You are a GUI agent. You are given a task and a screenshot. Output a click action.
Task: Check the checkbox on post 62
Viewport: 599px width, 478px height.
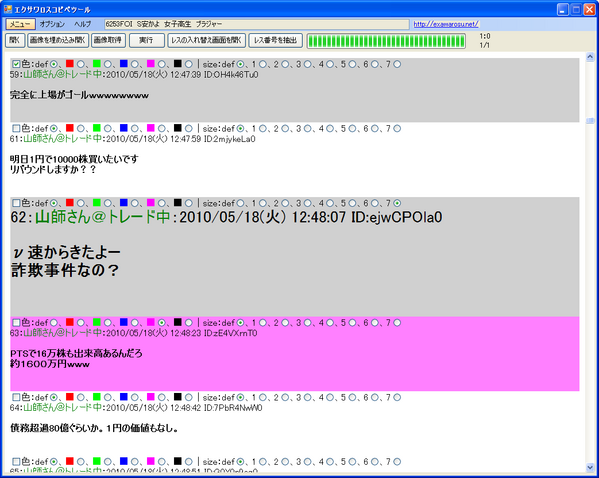[x=16, y=203]
